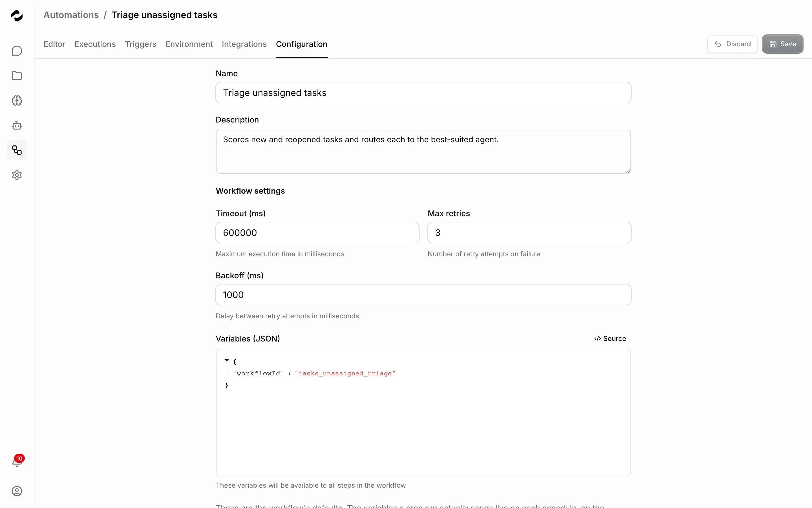Open the chat bubble icon in sidebar
The height and width of the screenshot is (508, 812).
coord(17,51)
